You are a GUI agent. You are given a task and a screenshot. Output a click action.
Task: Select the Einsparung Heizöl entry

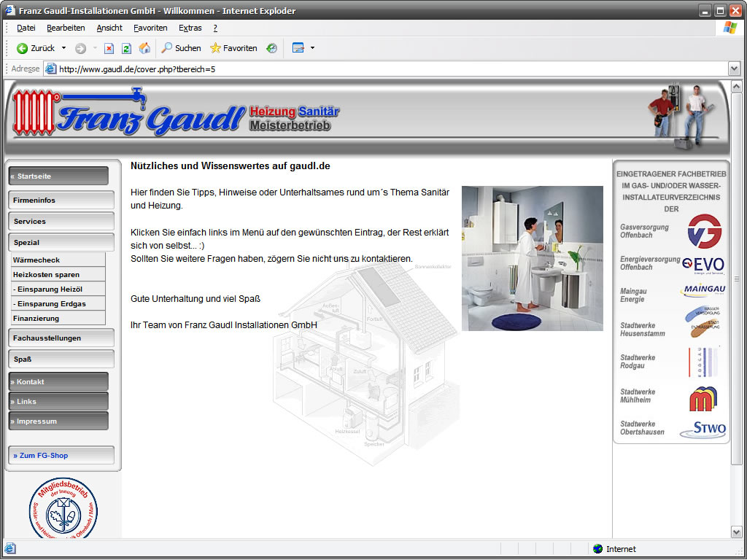click(58, 289)
